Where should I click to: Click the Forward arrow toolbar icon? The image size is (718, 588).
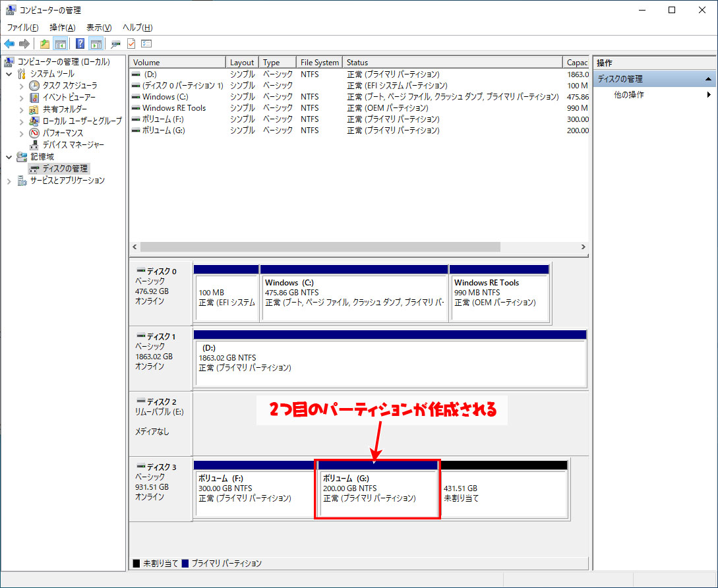click(24, 44)
